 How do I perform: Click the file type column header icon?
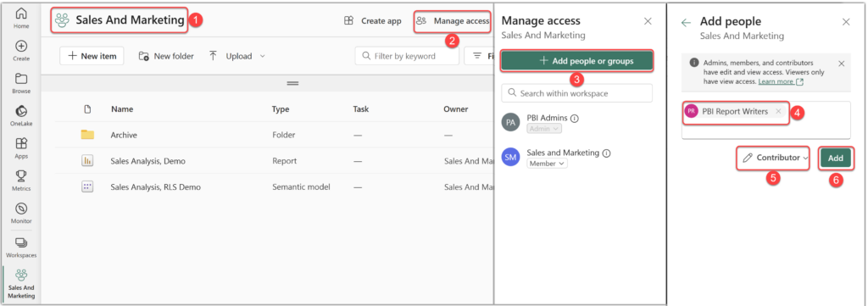[x=87, y=109]
